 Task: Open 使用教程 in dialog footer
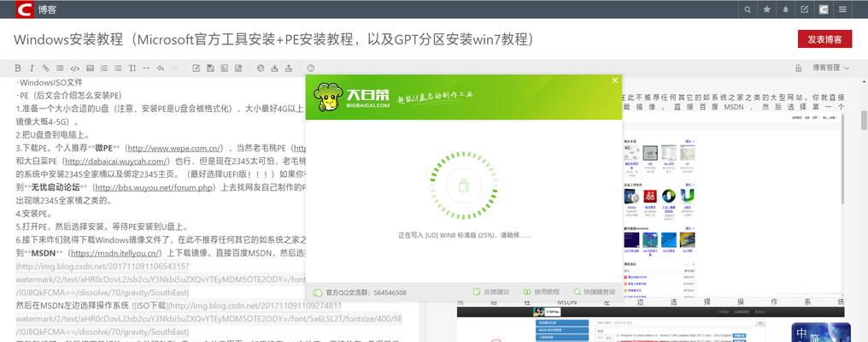click(542, 292)
